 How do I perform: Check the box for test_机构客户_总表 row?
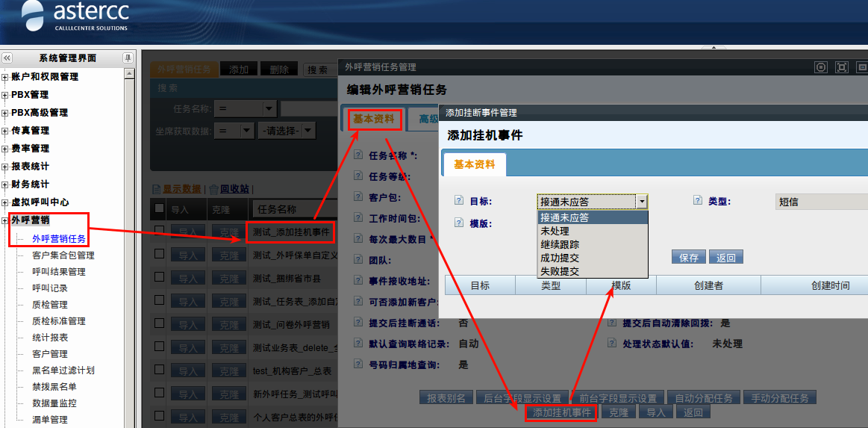[x=159, y=370]
